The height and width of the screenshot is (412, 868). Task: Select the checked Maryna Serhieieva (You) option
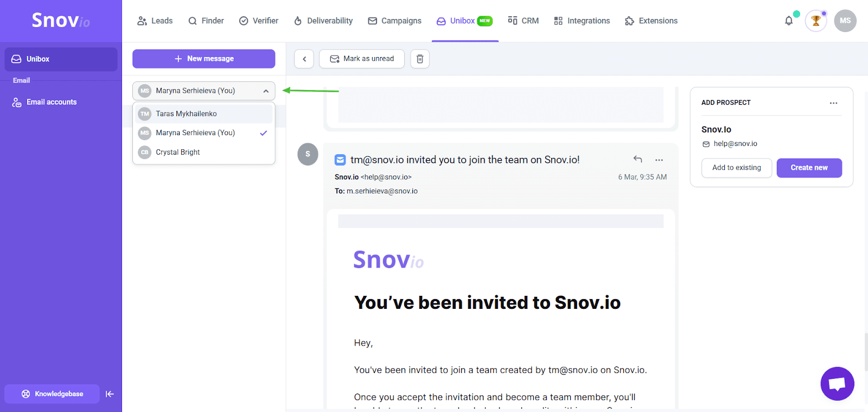coord(195,133)
